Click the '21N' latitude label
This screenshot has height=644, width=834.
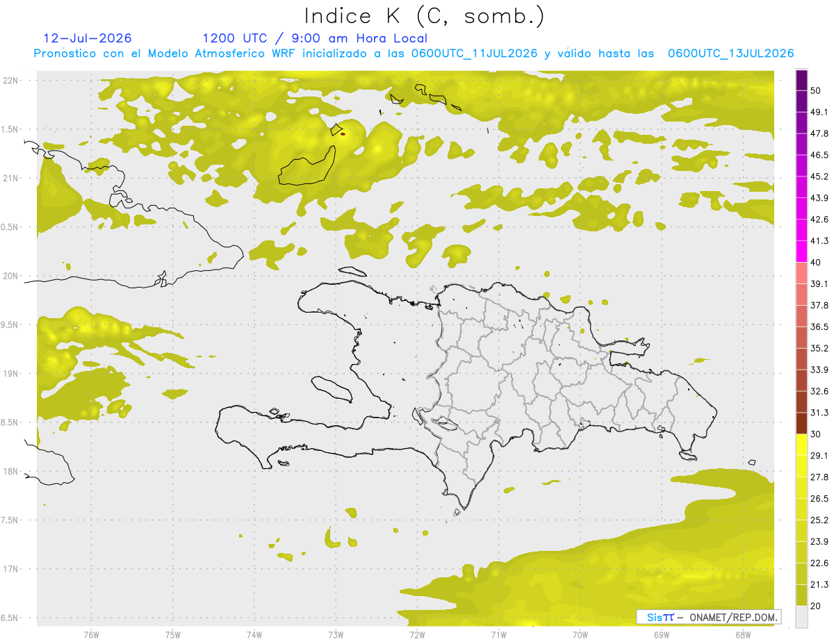[10, 178]
